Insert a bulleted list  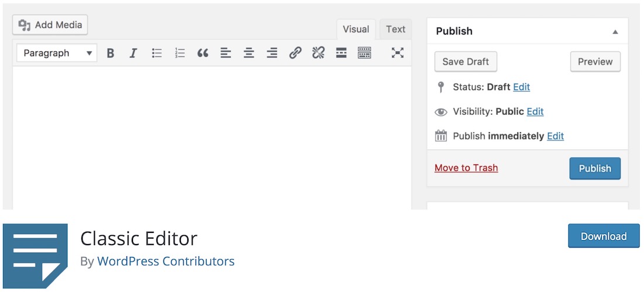(156, 53)
